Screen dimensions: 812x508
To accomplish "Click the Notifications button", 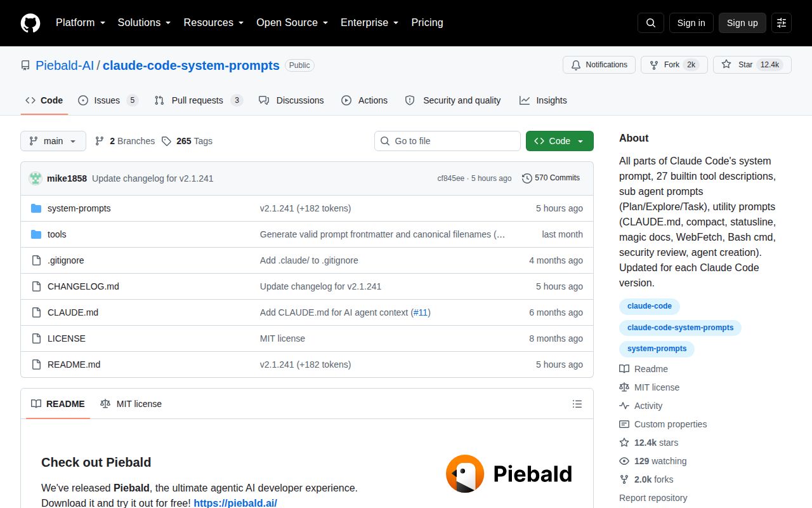I will tap(599, 65).
